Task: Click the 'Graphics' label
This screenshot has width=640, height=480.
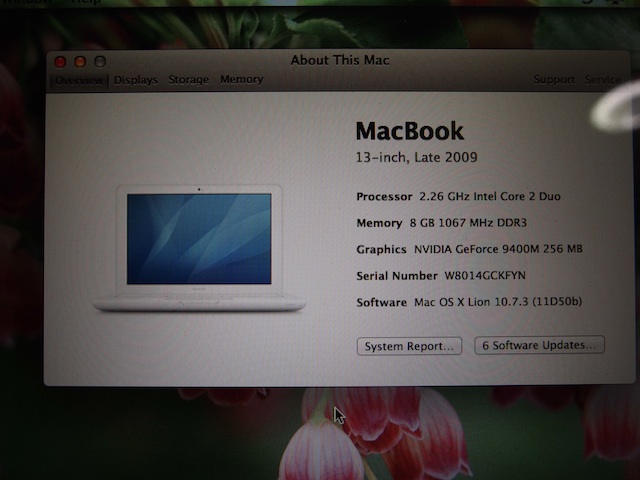Action: (381, 249)
